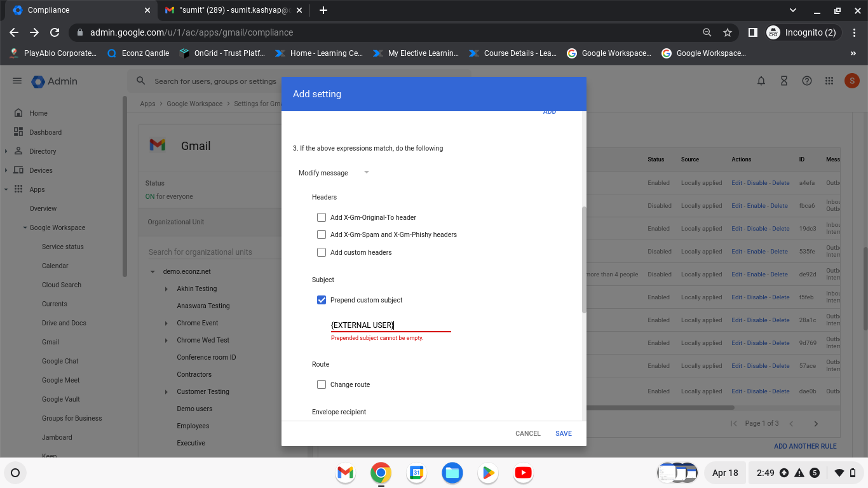
Task: Open Gmail from the shelf
Action: click(x=345, y=473)
